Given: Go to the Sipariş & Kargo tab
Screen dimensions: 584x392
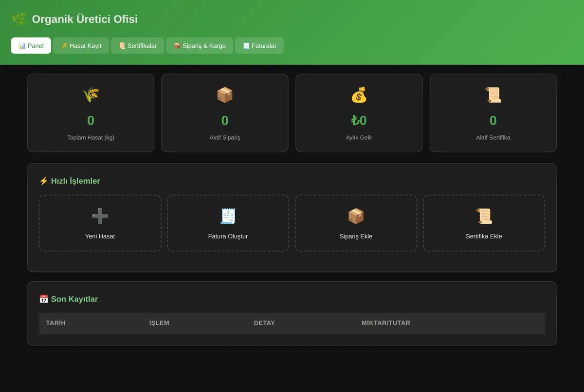Looking at the screenshot, I should (x=200, y=46).
